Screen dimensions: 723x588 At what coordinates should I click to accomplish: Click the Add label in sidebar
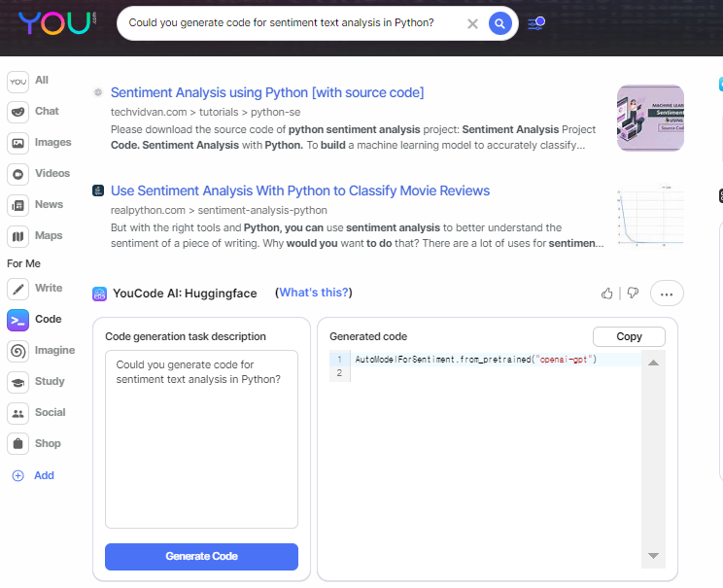click(45, 475)
